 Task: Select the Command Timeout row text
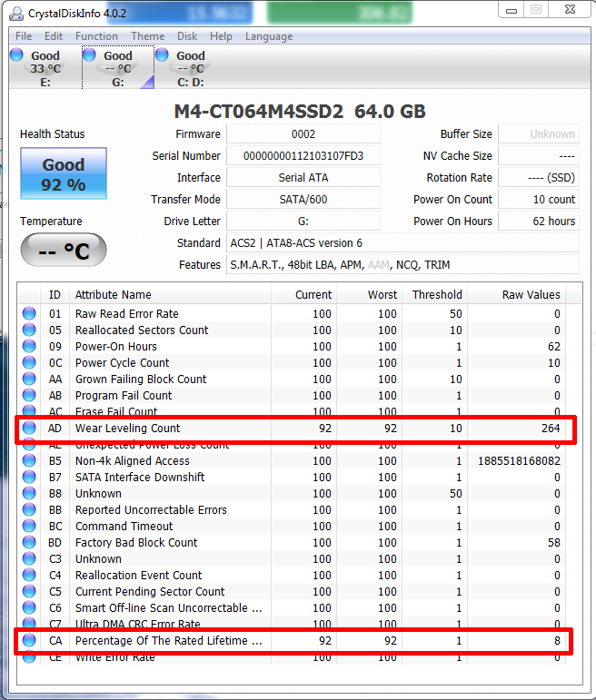124,526
